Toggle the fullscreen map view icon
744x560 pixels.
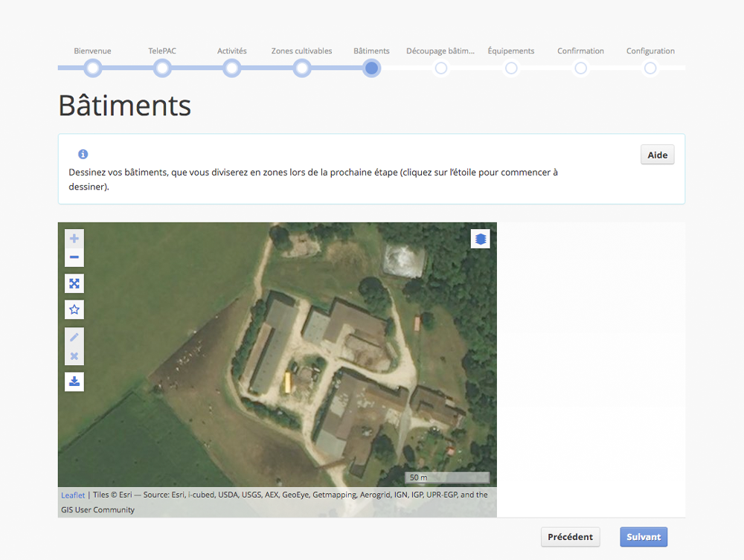click(x=74, y=283)
